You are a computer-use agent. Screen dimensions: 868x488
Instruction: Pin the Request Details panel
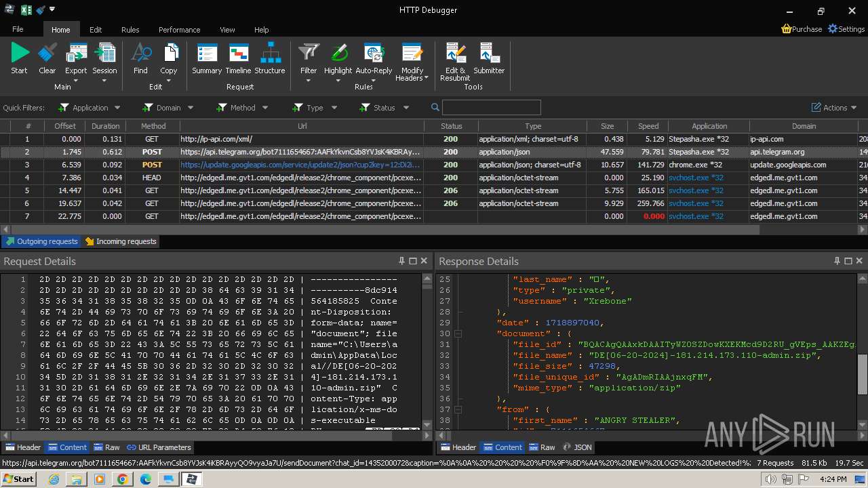[x=401, y=261]
